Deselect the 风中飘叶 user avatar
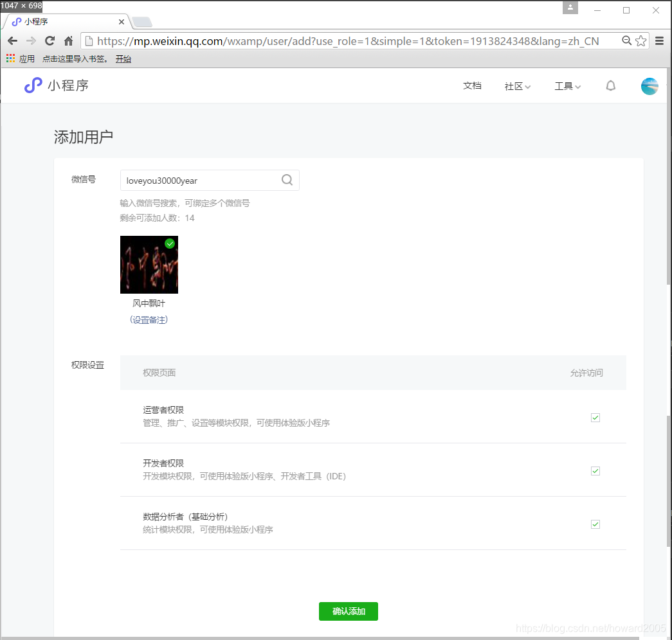The width and height of the screenshot is (672, 640). pos(149,265)
